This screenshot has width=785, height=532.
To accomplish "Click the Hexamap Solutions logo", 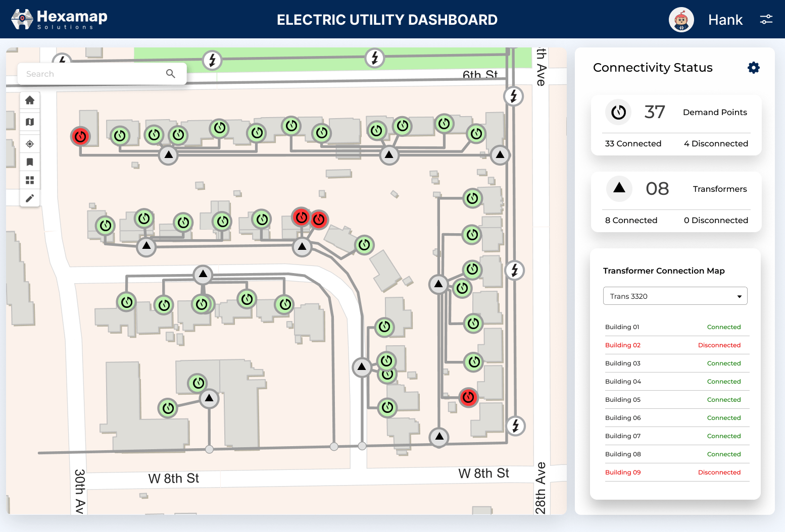I will (x=57, y=19).
